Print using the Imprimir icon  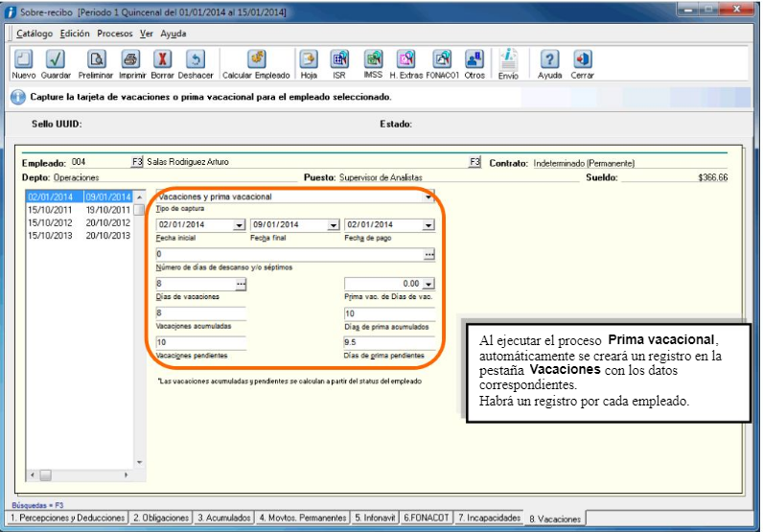[x=130, y=59]
